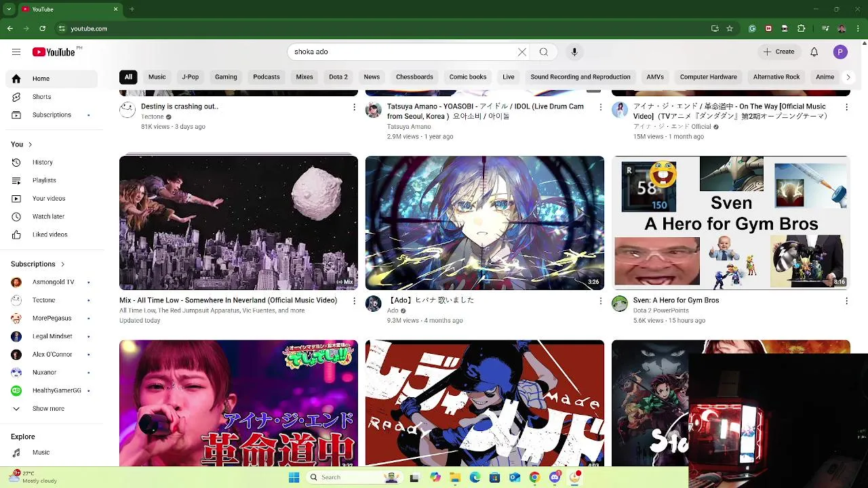
Task: Go back in browser
Action: [x=10, y=28]
